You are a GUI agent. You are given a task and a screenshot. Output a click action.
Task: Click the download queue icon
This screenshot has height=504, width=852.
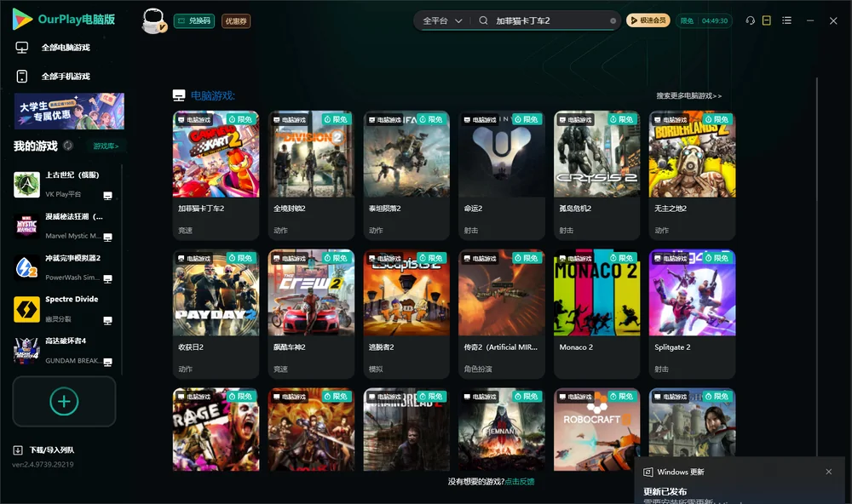(18, 450)
